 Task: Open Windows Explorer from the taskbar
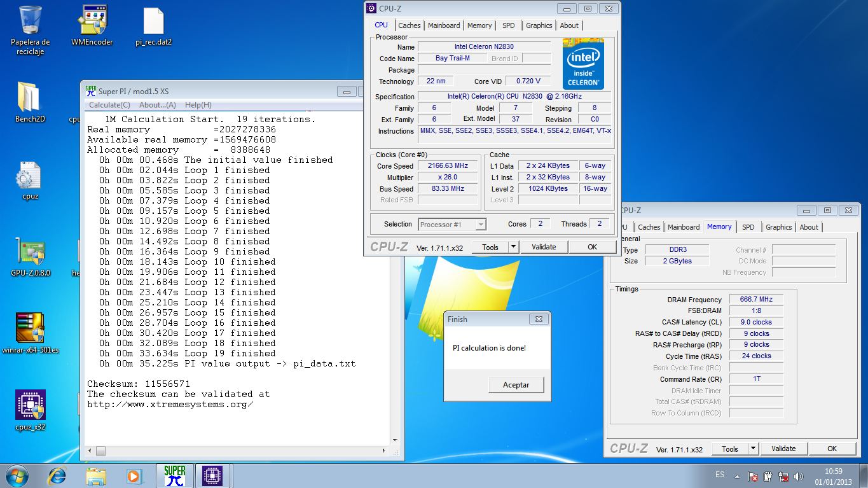point(96,475)
